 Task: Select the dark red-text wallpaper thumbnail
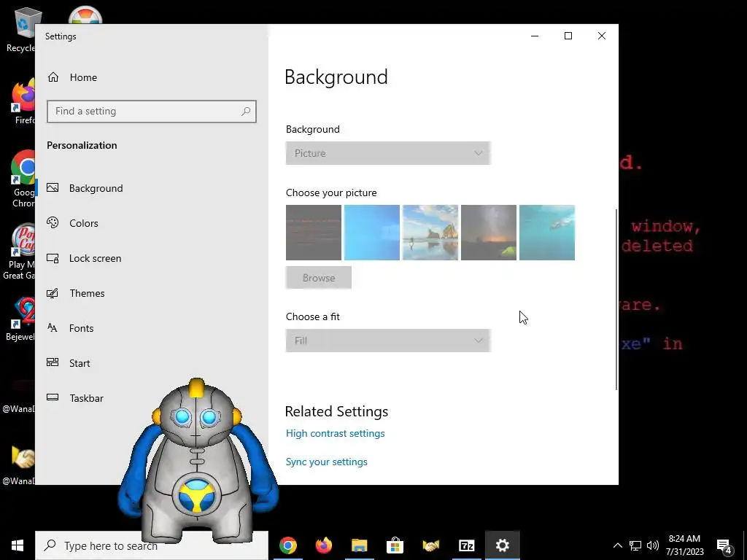pos(314,233)
